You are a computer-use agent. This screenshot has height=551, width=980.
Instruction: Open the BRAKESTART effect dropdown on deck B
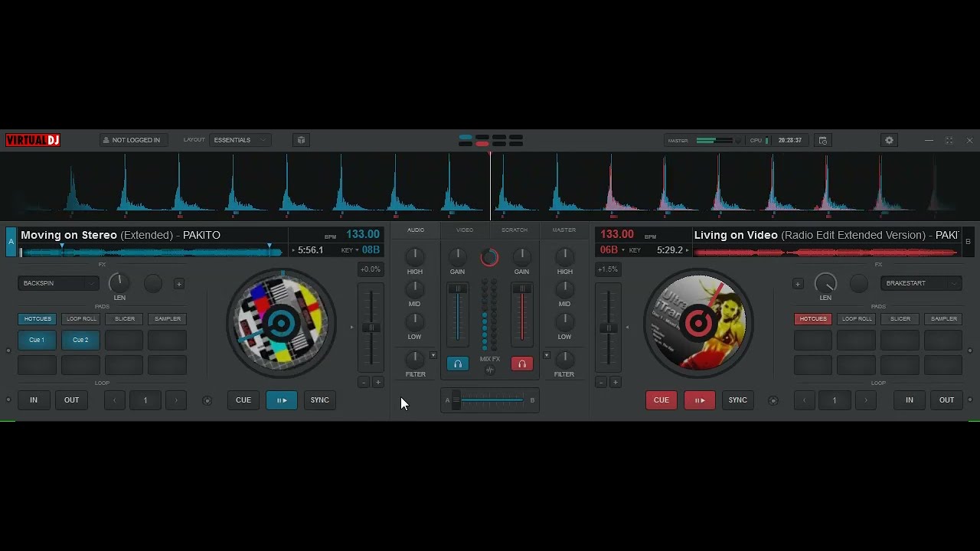(921, 283)
